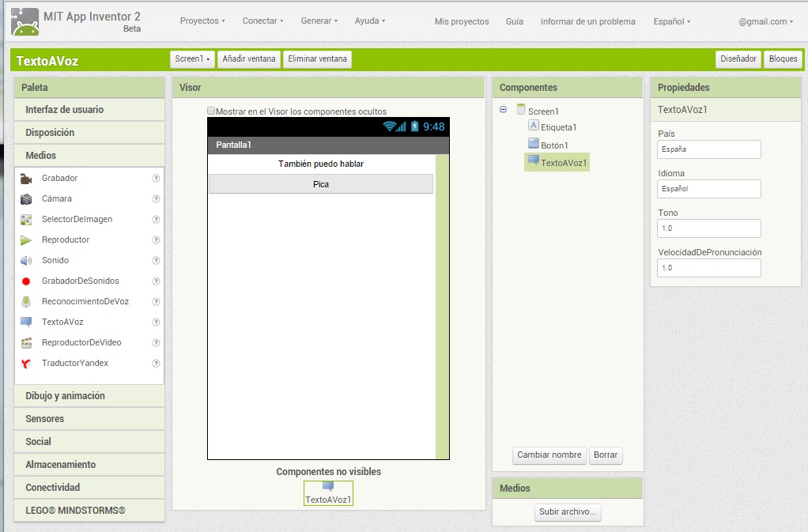This screenshot has height=532, width=808.
Task: Click the Borrar button
Action: (x=606, y=455)
